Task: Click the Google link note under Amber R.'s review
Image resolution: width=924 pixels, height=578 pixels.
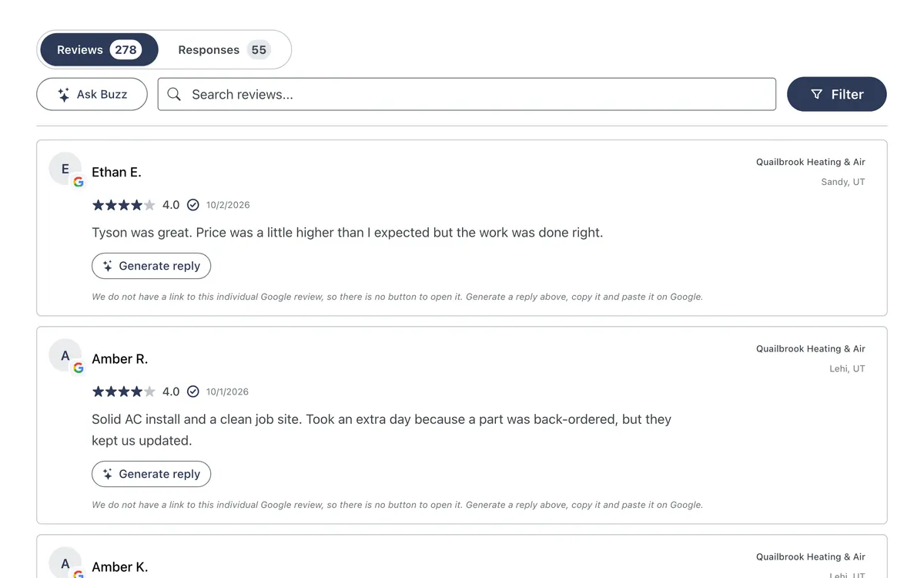Action: [397, 505]
